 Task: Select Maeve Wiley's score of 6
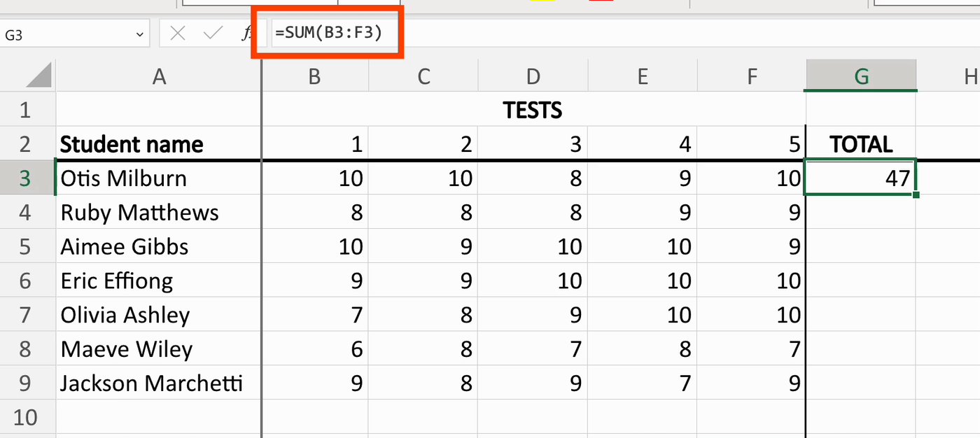[x=314, y=348]
